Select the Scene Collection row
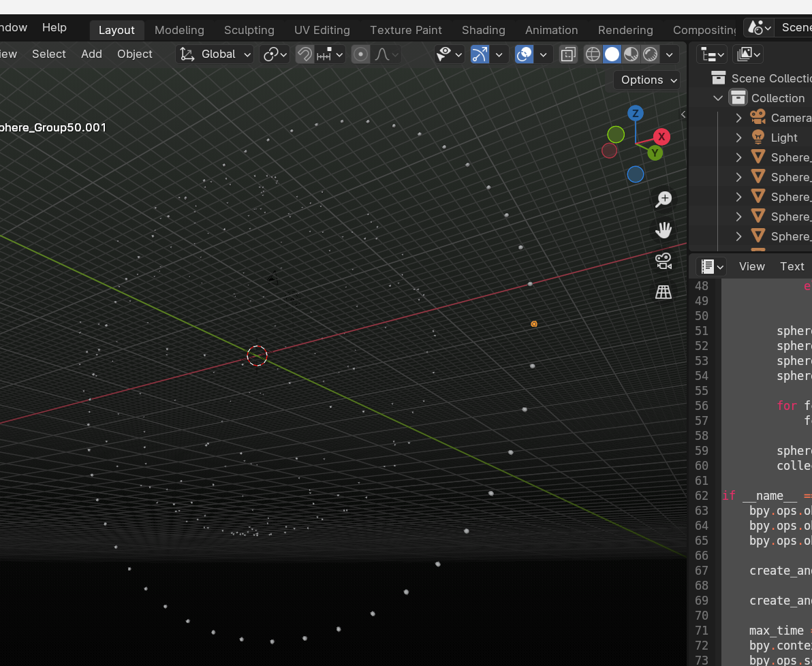This screenshot has height=666, width=812. pos(751,78)
